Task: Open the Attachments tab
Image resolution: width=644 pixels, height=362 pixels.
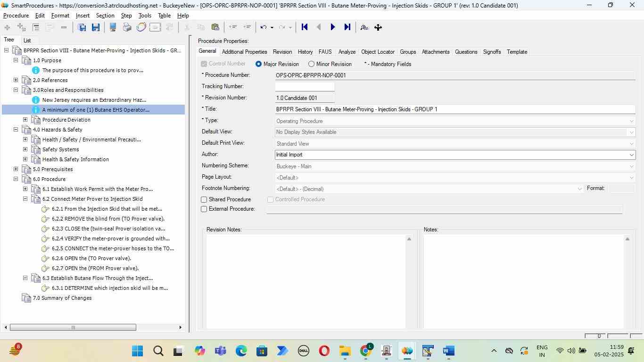Action: coord(435,52)
